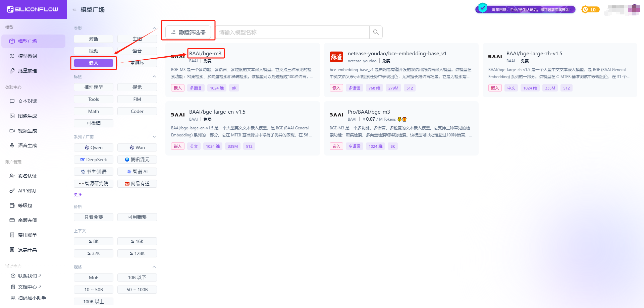The width and height of the screenshot is (644, 308).
Task: Toggle the 视频 type filter
Action: click(94, 51)
